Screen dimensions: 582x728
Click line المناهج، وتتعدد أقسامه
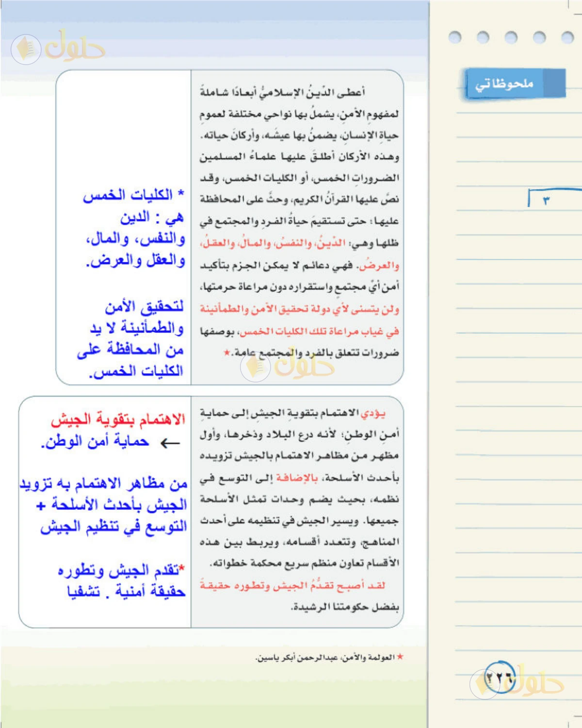299,542
